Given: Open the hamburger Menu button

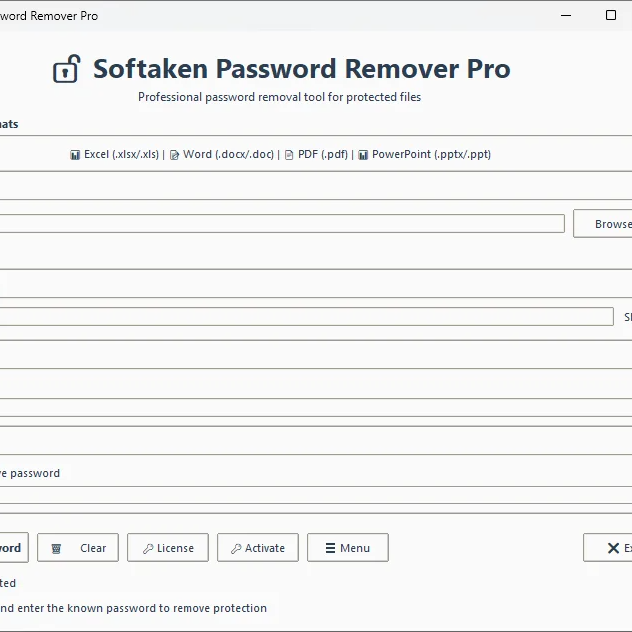Looking at the screenshot, I should click(347, 548).
